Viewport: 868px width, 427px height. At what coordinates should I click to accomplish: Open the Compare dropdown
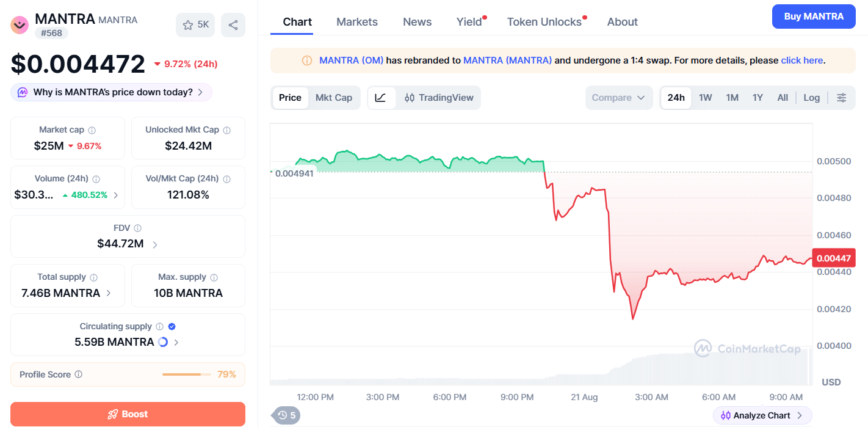[618, 98]
